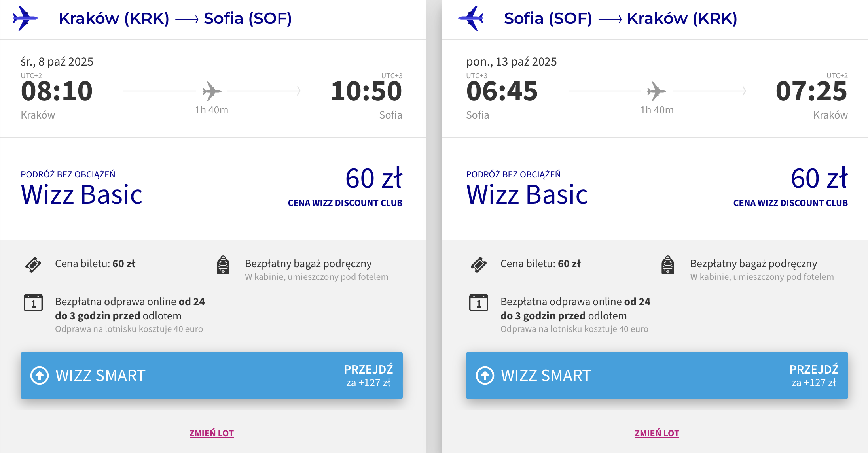Click ZMIEŃ LOT under the return flight

tap(657, 433)
